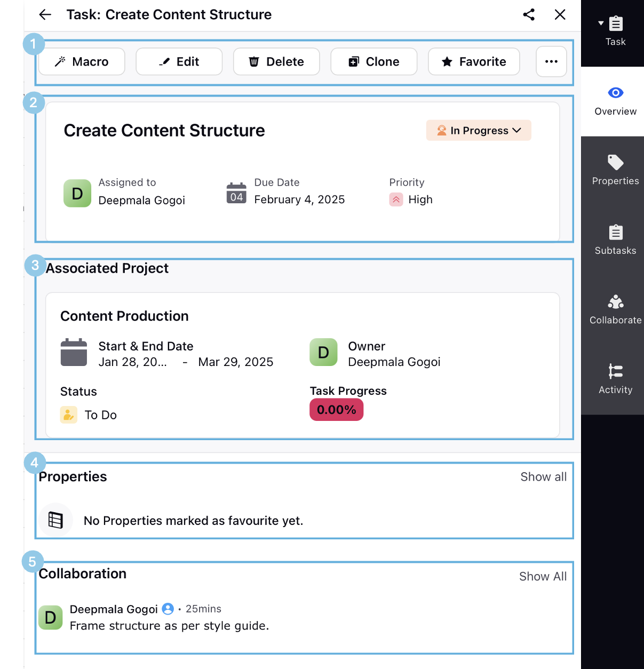Screen dimensions: 644x669
Task: Click the To Do status icon
Action: click(x=69, y=415)
